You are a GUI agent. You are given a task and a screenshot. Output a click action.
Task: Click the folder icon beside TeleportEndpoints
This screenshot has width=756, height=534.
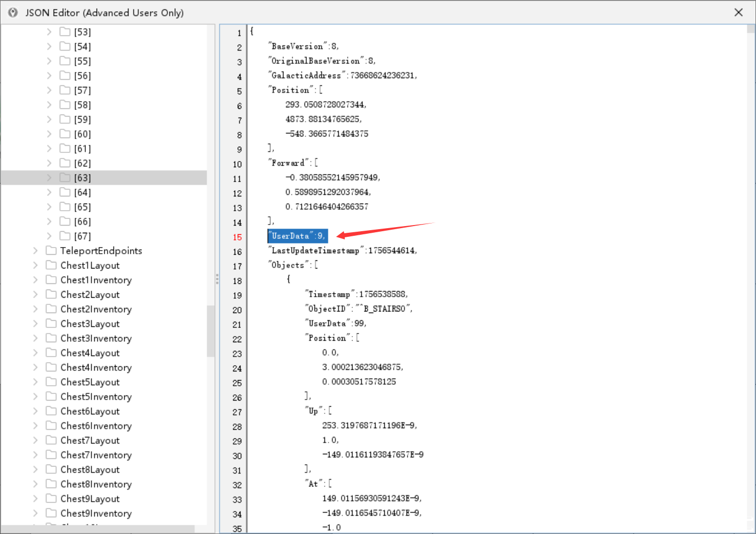pos(51,251)
